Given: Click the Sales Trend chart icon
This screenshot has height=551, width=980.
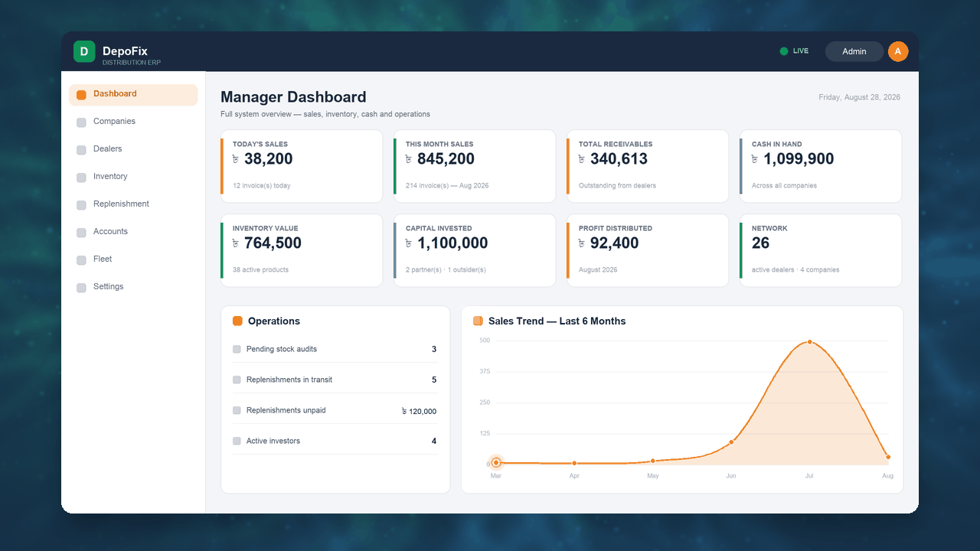Looking at the screenshot, I should (478, 321).
